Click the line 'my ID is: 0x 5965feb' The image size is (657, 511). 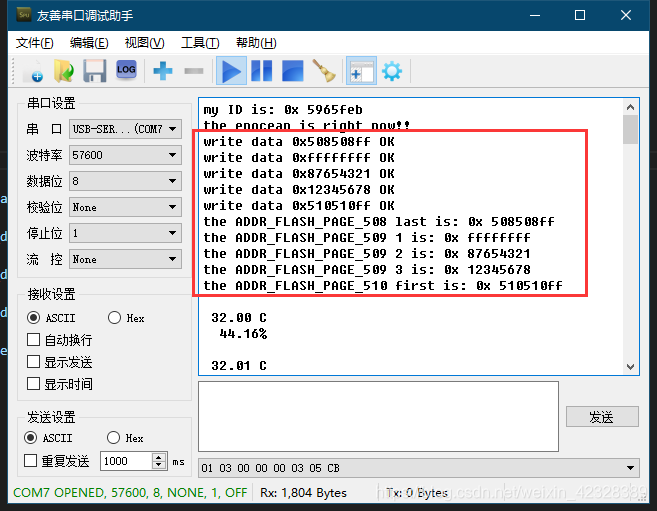coord(283,110)
